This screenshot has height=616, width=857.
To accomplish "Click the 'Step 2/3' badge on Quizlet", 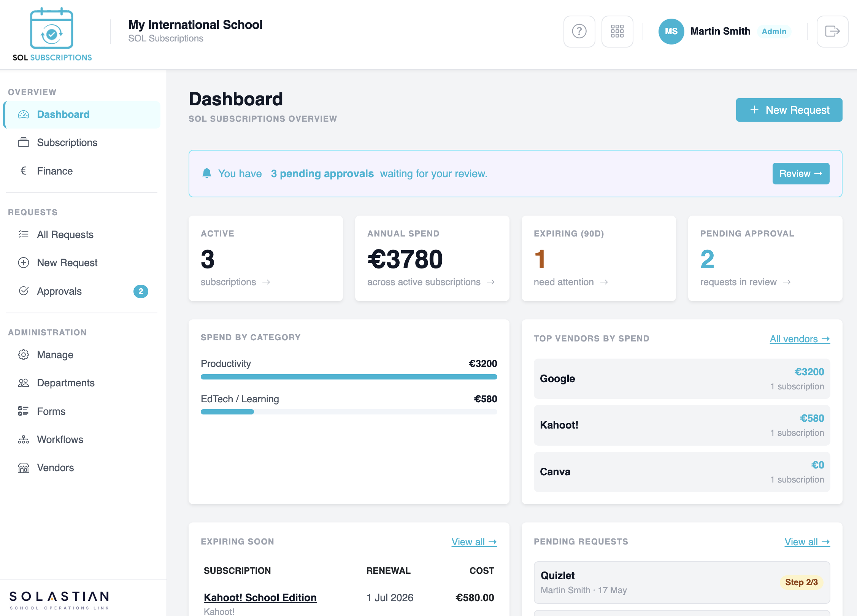I will point(801,582).
